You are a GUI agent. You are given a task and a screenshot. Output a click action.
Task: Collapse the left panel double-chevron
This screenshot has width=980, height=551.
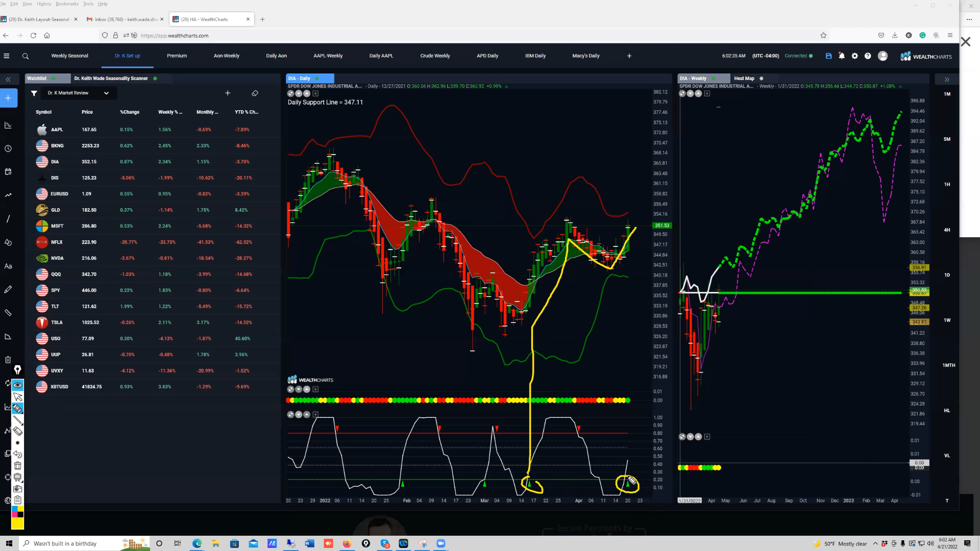(8, 80)
